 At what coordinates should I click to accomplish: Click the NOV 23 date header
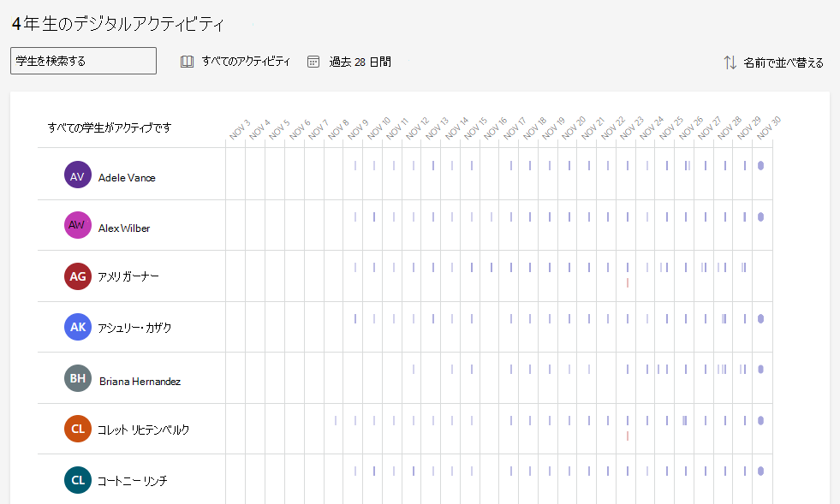pos(631,128)
